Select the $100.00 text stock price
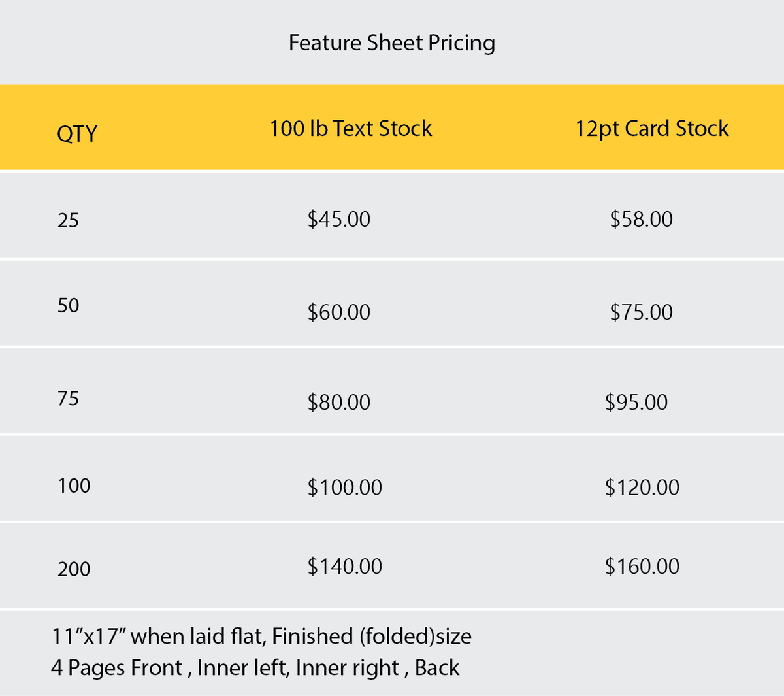 (345, 488)
